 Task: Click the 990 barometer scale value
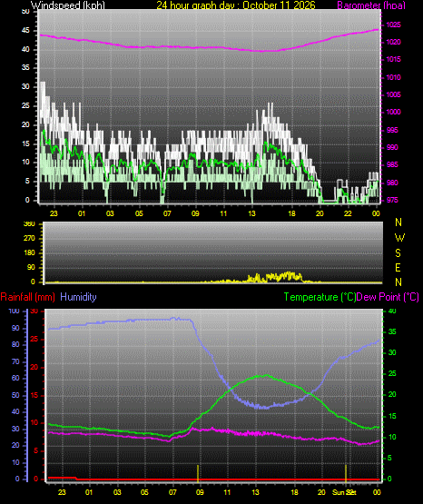[392, 147]
